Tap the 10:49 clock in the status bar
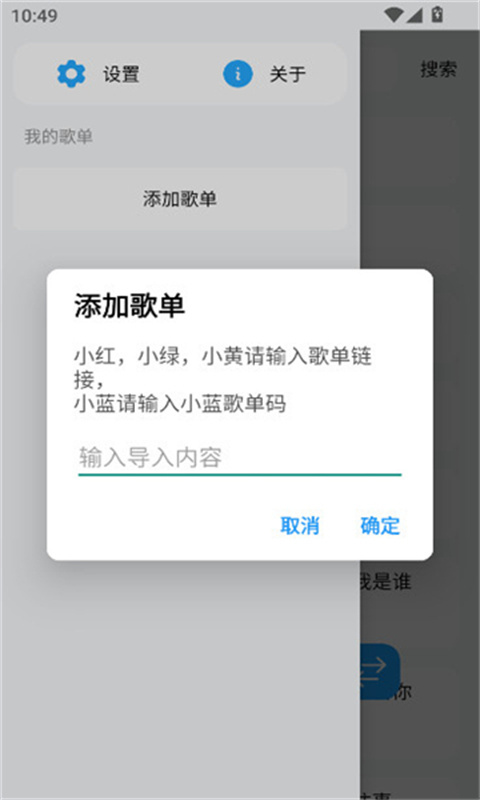The height and width of the screenshot is (800, 480). tap(34, 16)
